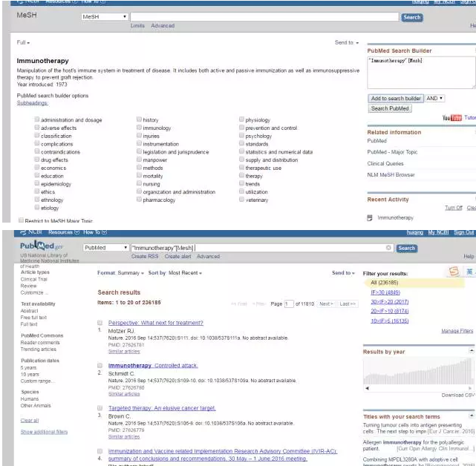
Task: Check the 'therapy' subheading box
Action: 241,177
